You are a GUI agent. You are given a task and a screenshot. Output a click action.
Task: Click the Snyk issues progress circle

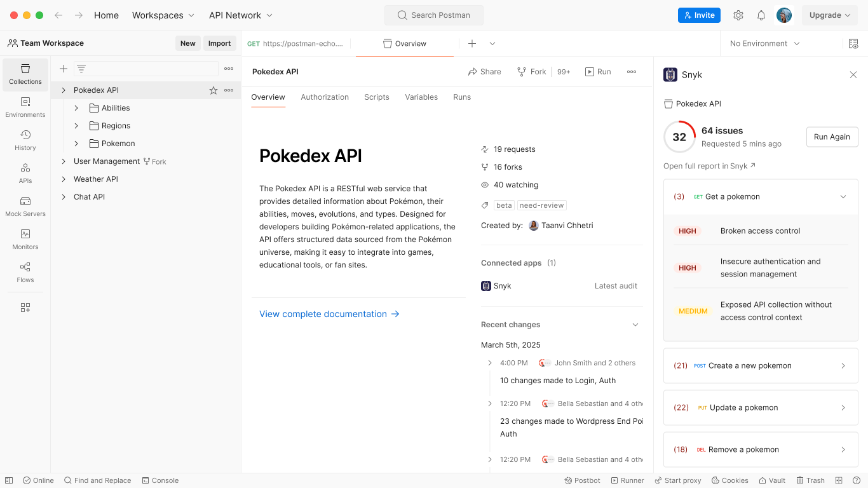coord(679,137)
